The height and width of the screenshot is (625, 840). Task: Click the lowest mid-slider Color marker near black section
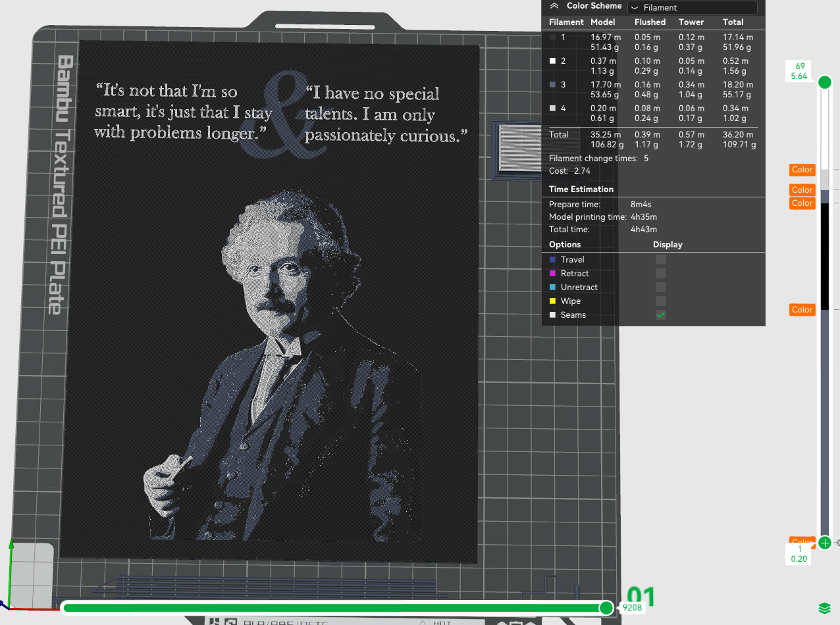[x=802, y=310]
